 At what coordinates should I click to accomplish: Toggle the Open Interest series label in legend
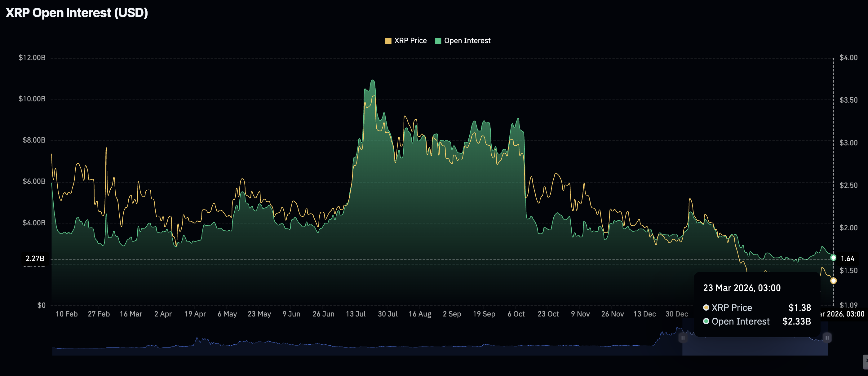point(467,41)
